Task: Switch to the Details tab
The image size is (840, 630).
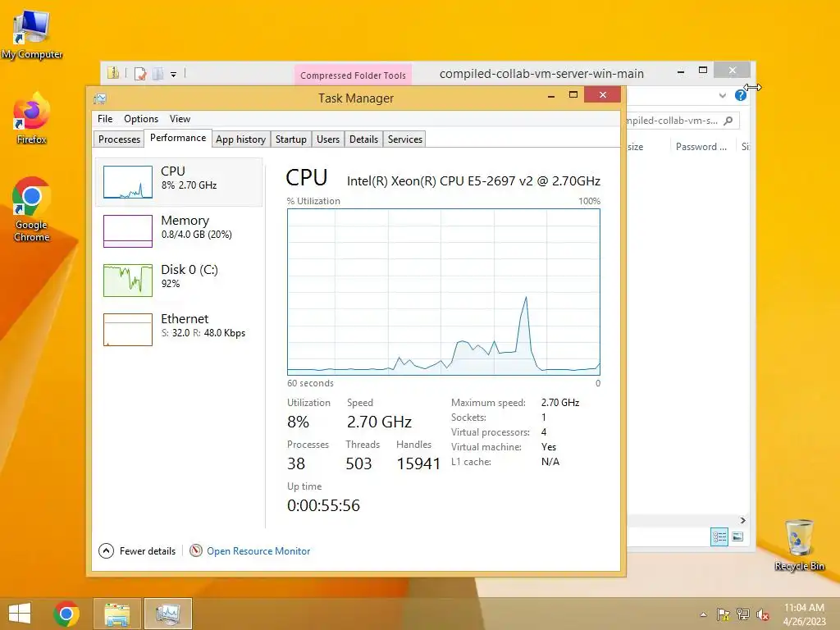Action: pos(363,139)
